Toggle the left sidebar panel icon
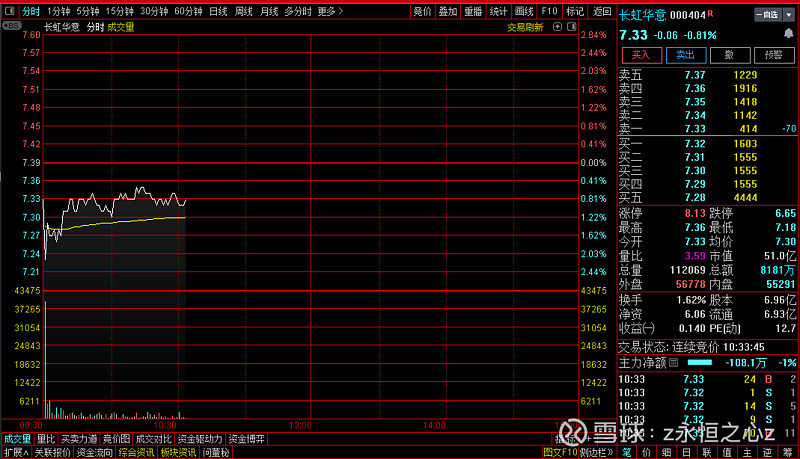800x459 pixels. coord(9,11)
